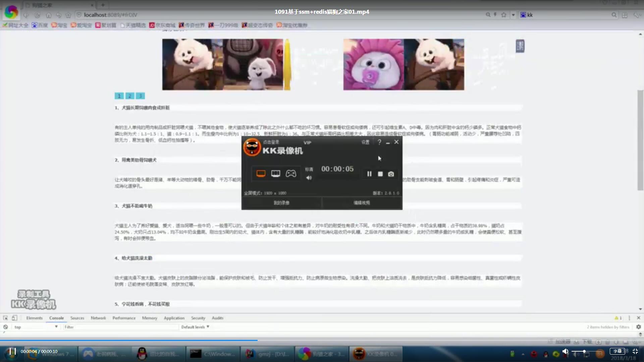Viewport: 644px width, 362px height.
Task: Click the console Filter input field
Action: point(121,327)
